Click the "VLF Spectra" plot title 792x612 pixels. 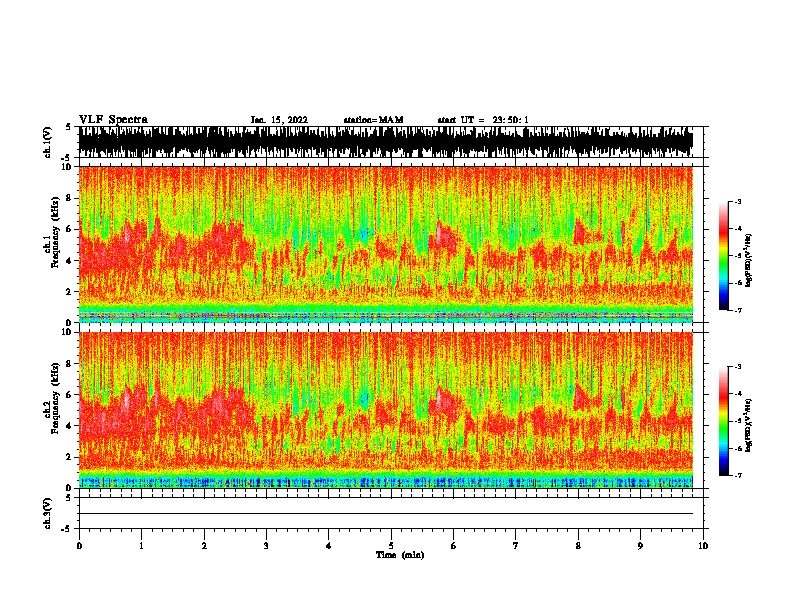coord(113,119)
